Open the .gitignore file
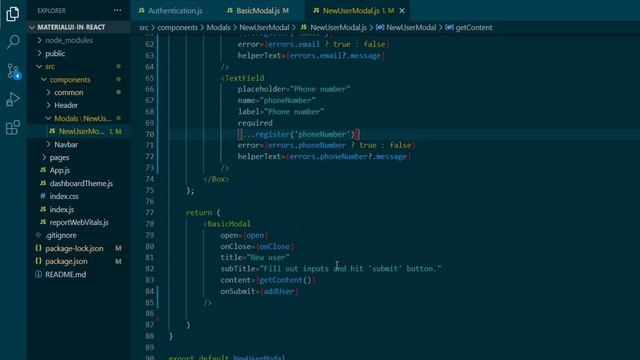Viewport: 640px width, 360px height. pos(61,236)
